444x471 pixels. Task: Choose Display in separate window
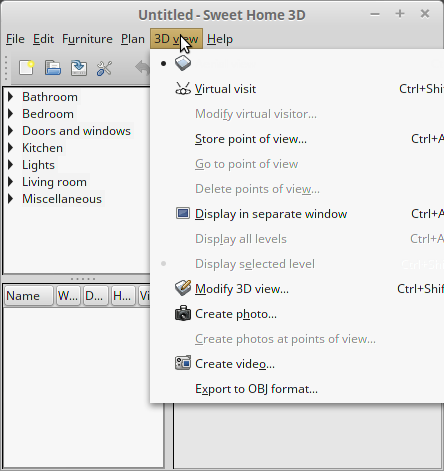pyautogui.click(x=297, y=214)
